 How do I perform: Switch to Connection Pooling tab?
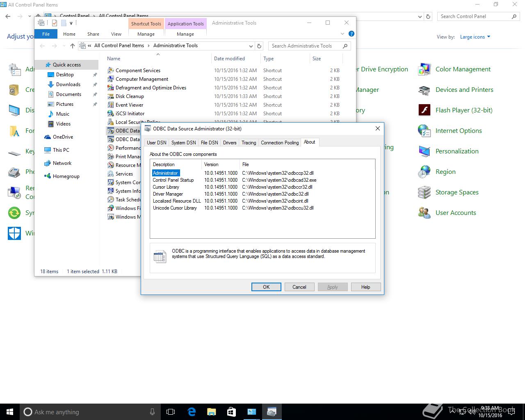click(280, 143)
